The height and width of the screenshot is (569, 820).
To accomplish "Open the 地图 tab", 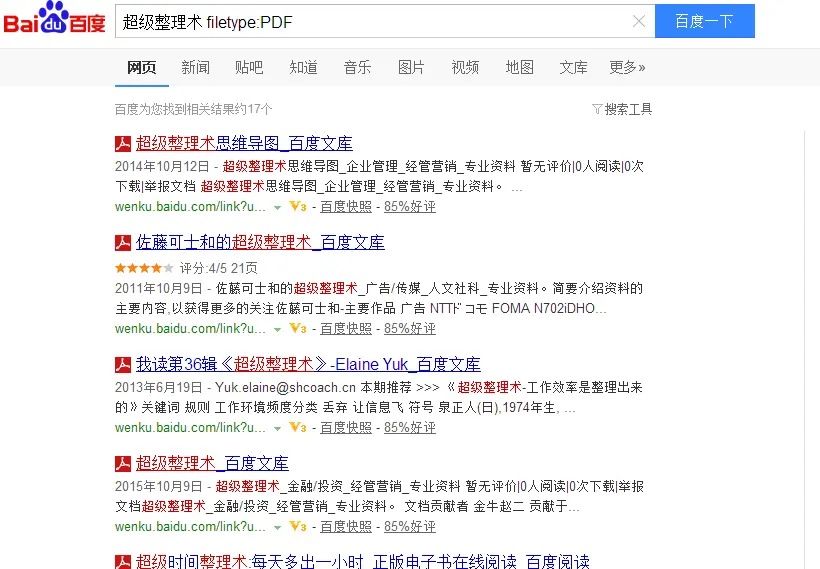I will (x=519, y=67).
